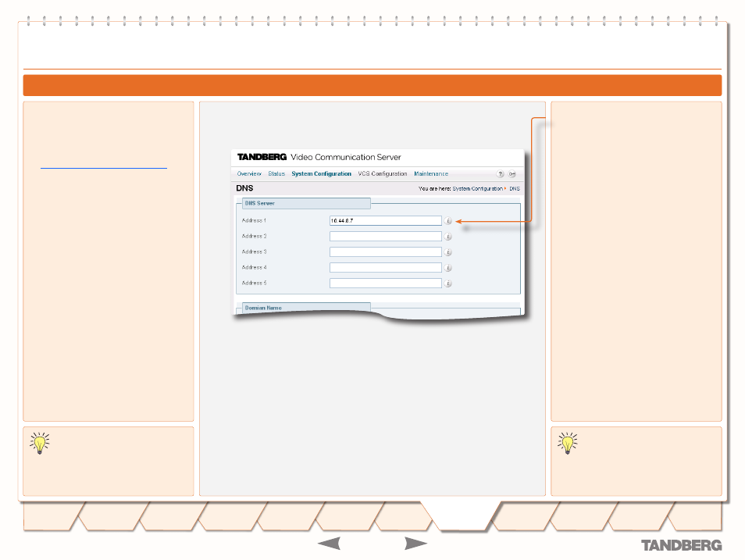Click the Address 4 input field
The image size is (745, 560).
tap(385, 268)
